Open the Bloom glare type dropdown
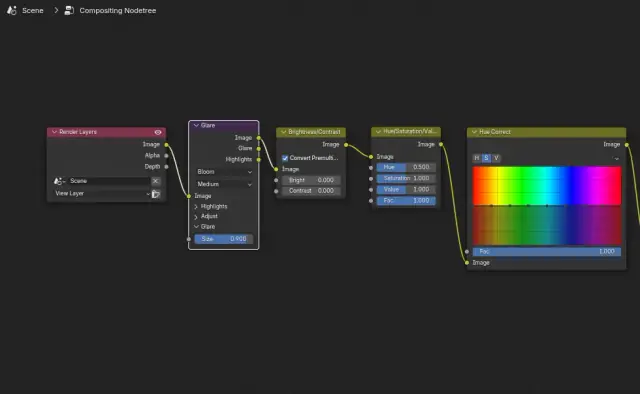The width and height of the screenshot is (640, 394). click(224, 172)
